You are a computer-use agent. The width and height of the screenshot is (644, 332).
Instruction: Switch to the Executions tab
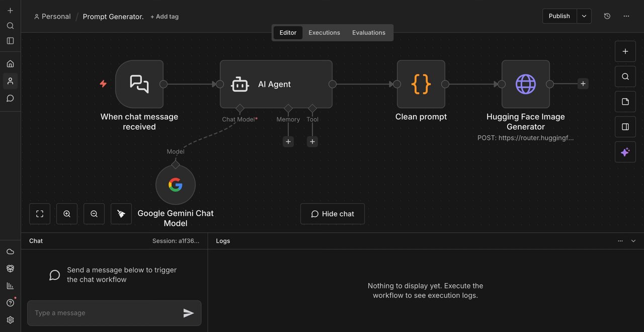point(324,33)
